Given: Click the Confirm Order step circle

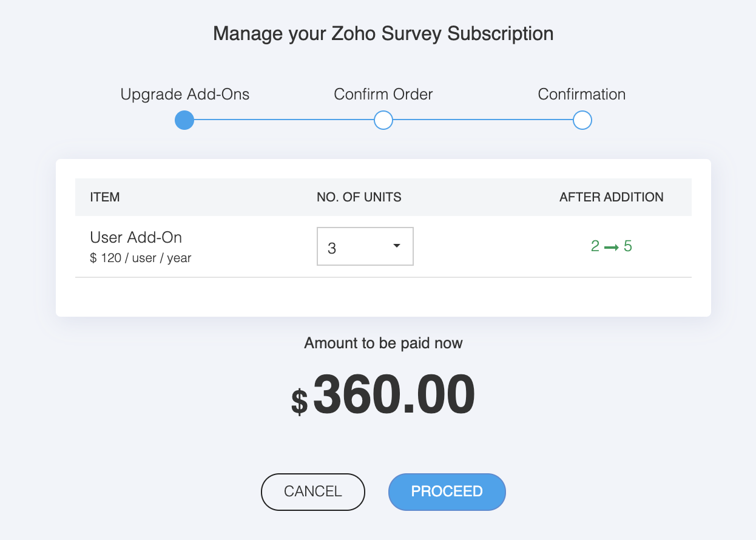Looking at the screenshot, I should click(x=383, y=121).
